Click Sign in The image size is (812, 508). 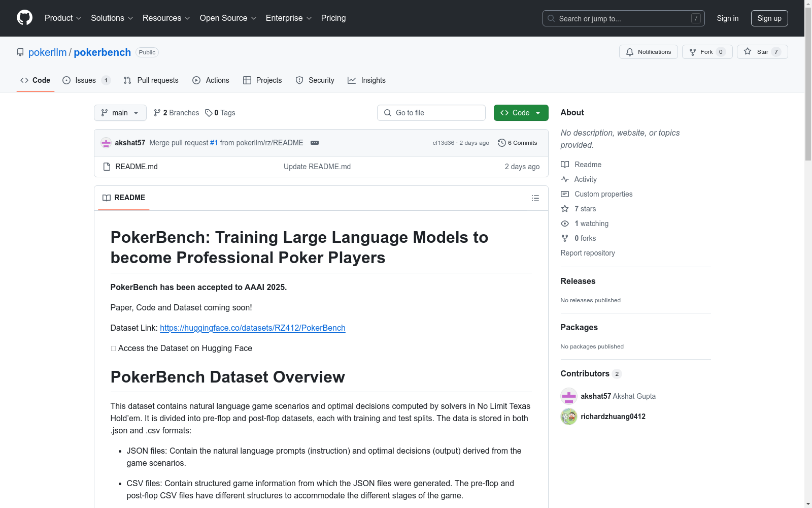click(727, 18)
